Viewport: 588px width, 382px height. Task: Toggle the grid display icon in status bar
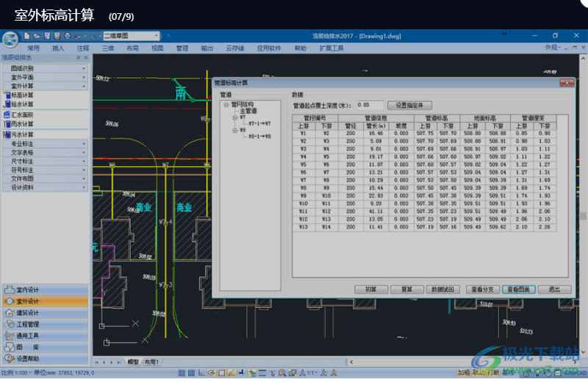pyautogui.click(x=191, y=372)
